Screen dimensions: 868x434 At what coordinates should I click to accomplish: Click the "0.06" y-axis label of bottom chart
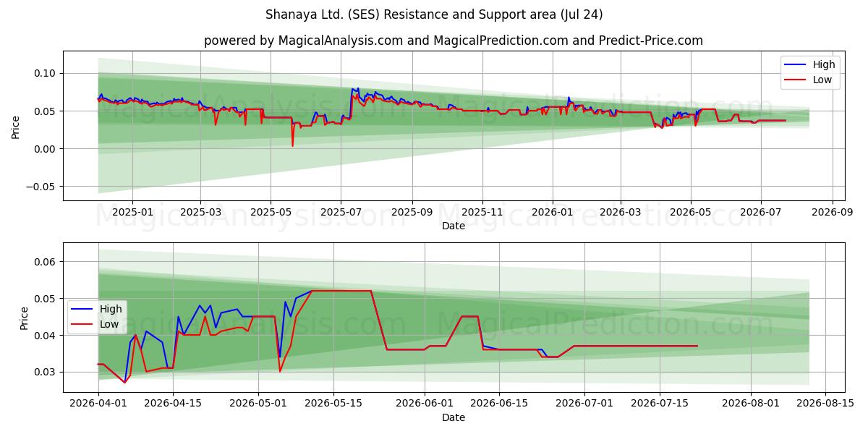[46, 261]
